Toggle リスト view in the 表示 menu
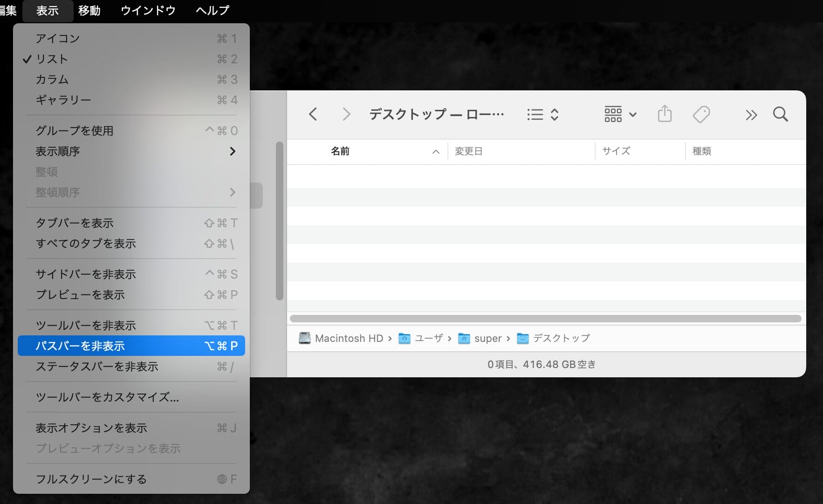 pyautogui.click(x=51, y=59)
